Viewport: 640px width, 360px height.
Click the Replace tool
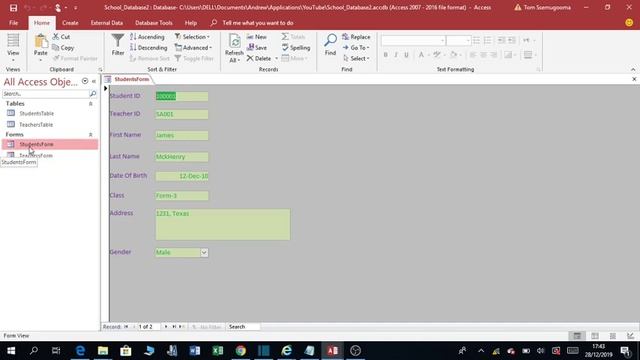(356, 37)
